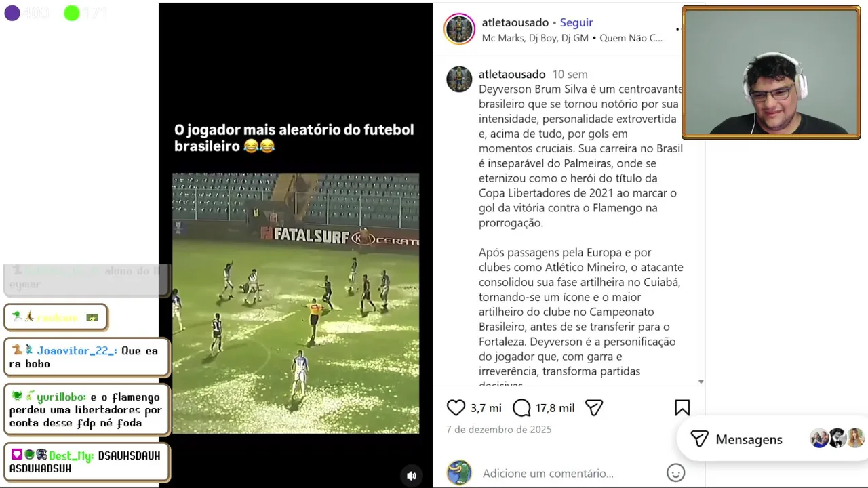Click the 7 de dezembro de 2025 date

pos(498,430)
